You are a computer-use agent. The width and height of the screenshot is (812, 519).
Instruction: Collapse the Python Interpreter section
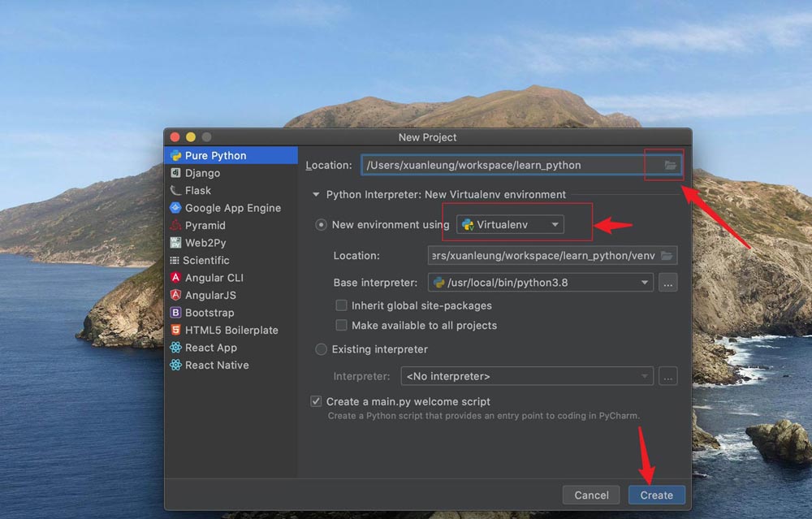pyautogui.click(x=316, y=195)
